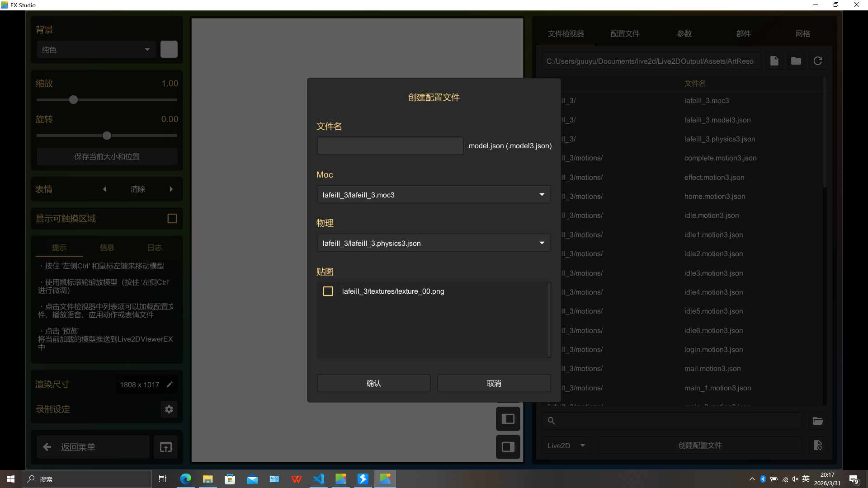
Task: Switch to the 配置文件 tab
Action: coord(625,34)
